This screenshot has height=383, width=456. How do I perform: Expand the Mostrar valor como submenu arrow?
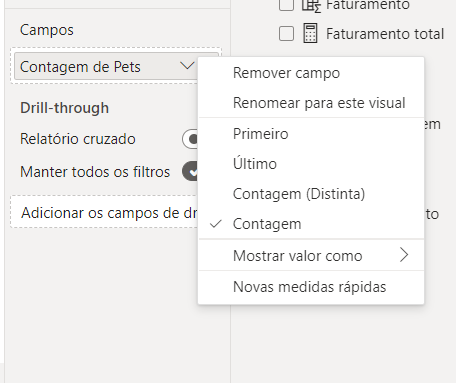[404, 255]
